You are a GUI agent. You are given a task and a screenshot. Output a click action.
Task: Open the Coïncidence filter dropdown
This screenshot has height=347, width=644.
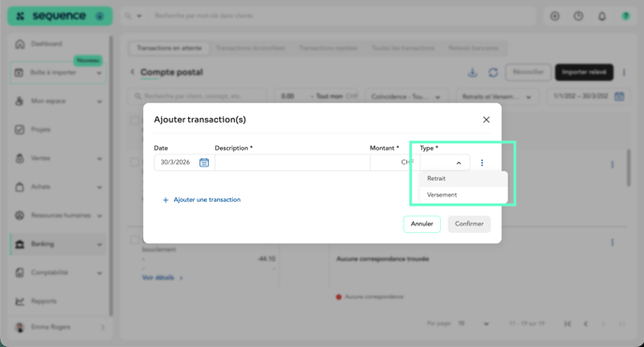pyautogui.click(x=405, y=96)
